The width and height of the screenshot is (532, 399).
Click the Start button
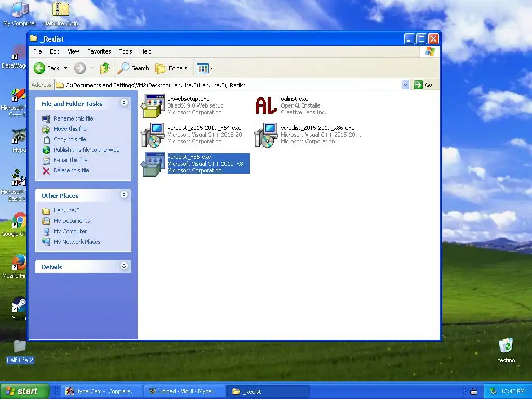pyautogui.click(x=24, y=391)
